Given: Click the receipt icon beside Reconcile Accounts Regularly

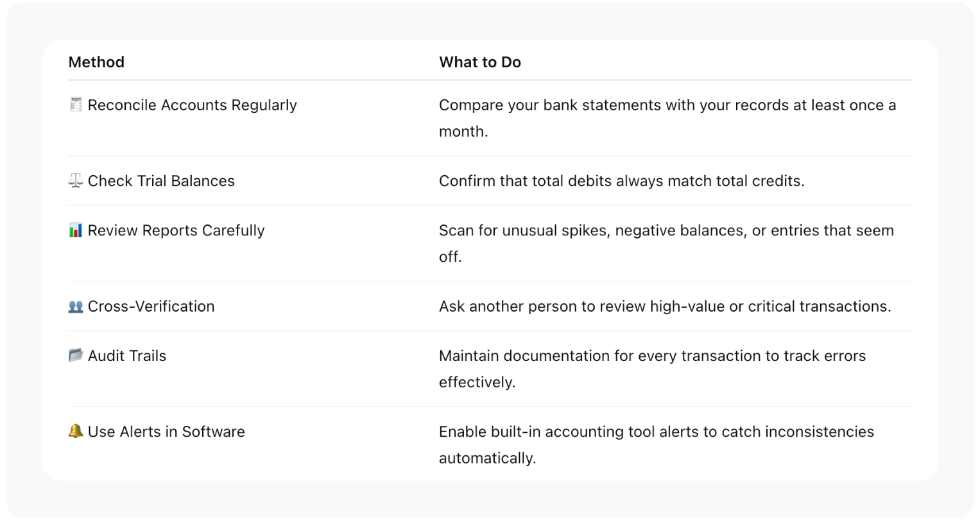Looking at the screenshot, I should tap(76, 105).
